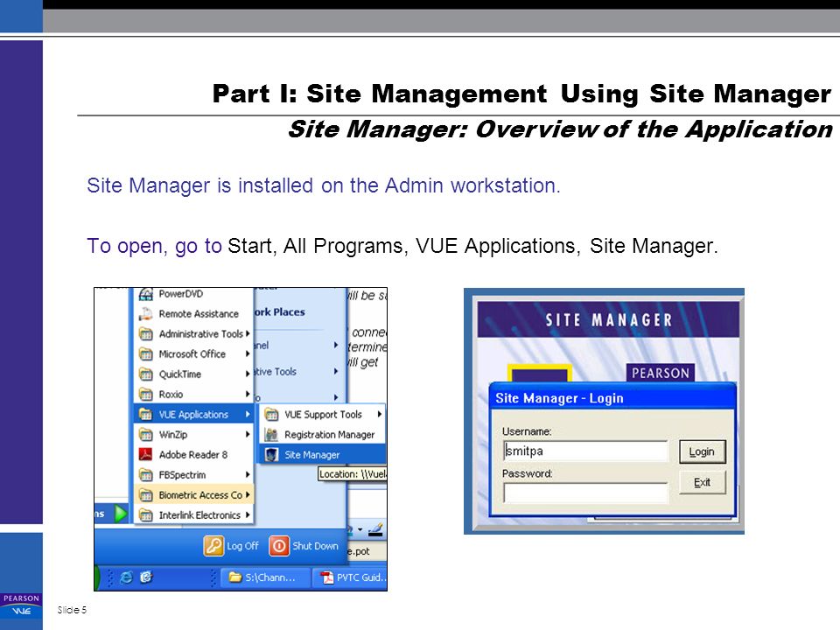Screen dimensions: 840x630
Task: Click the 'Password:' label
Action: (527, 473)
